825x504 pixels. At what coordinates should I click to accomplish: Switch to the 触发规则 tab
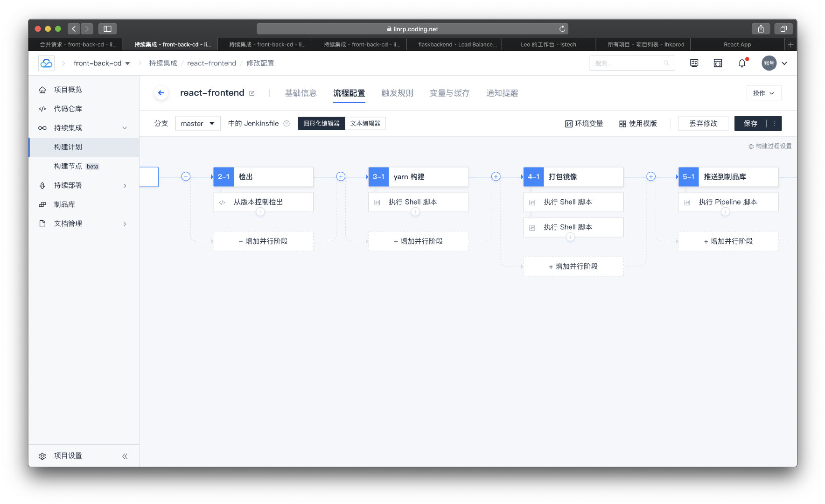(x=397, y=93)
